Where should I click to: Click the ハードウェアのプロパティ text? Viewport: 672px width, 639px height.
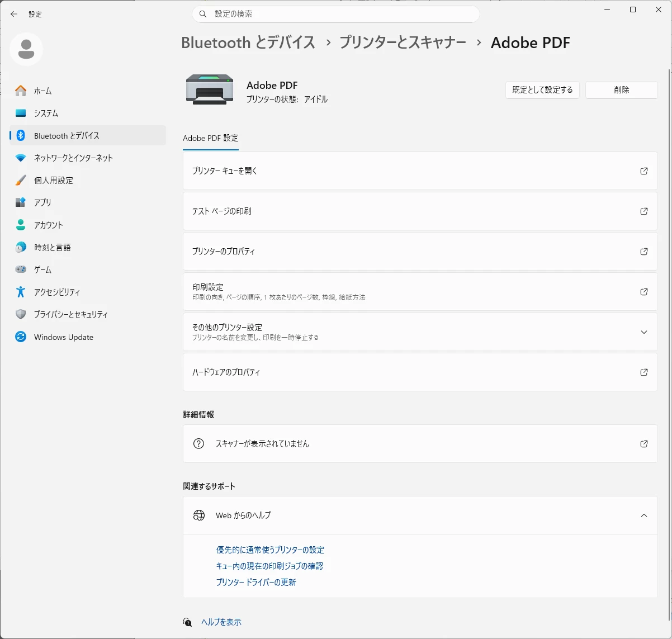[x=226, y=372]
